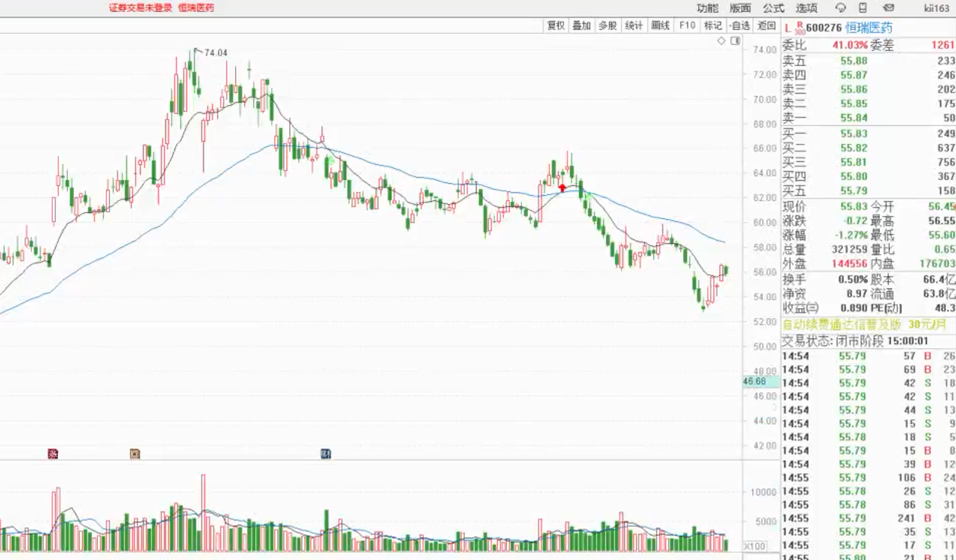Click the 叠加 toolbar button
This screenshot has height=560, width=956.
[x=582, y=25]
